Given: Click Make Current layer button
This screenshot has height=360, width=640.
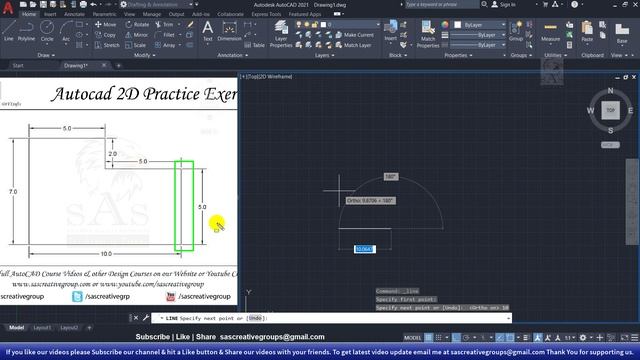Looking at the screenshot, I should tap(355, 35).
